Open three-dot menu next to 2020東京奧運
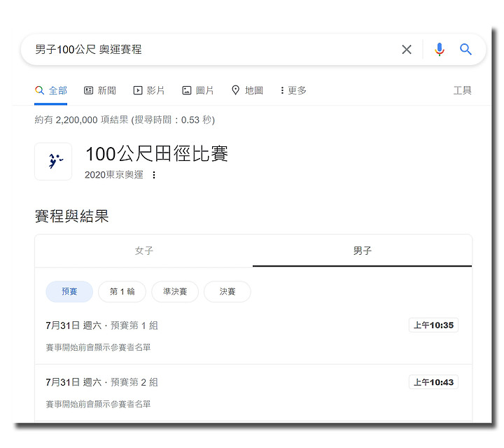Viewport: 504px width, 448px height. click(x=154, y=175)
